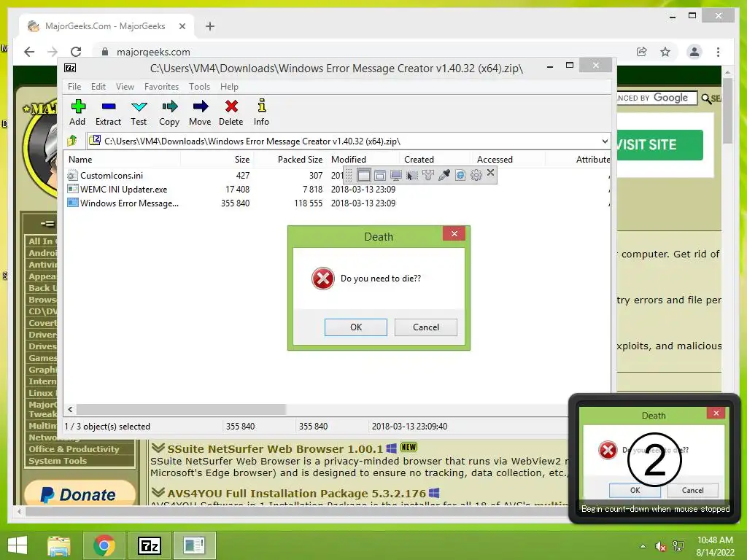Open a new Chrome tab

(210, 27)
